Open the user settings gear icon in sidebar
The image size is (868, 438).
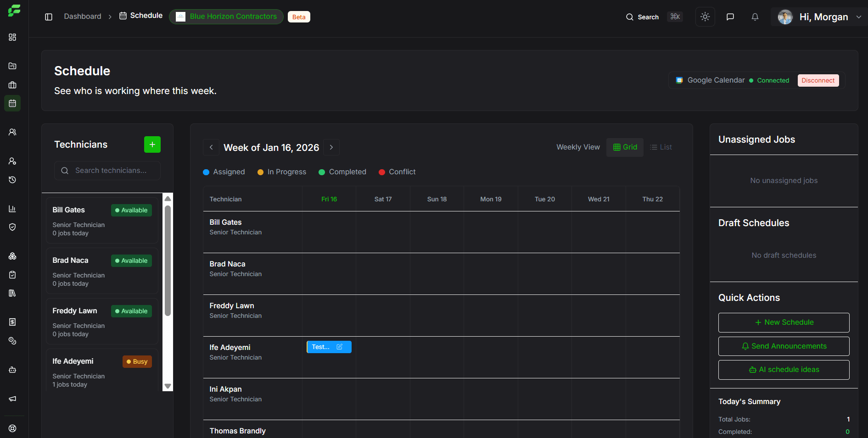[x=12, y=161]
